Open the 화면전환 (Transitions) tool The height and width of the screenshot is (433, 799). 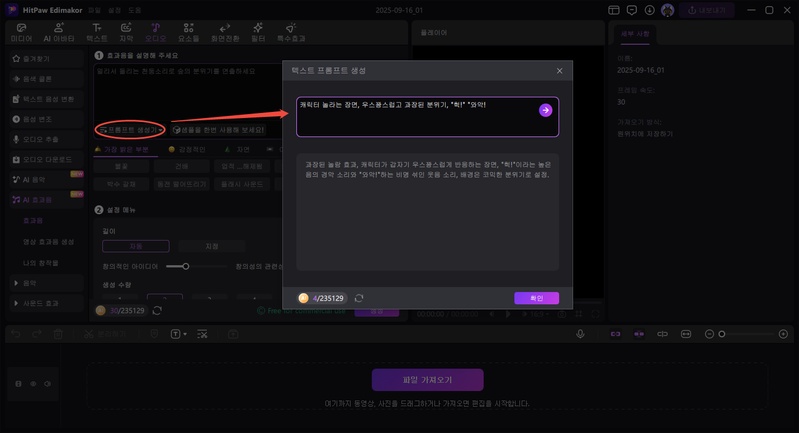pyautogui.click(x=225, y=33)
